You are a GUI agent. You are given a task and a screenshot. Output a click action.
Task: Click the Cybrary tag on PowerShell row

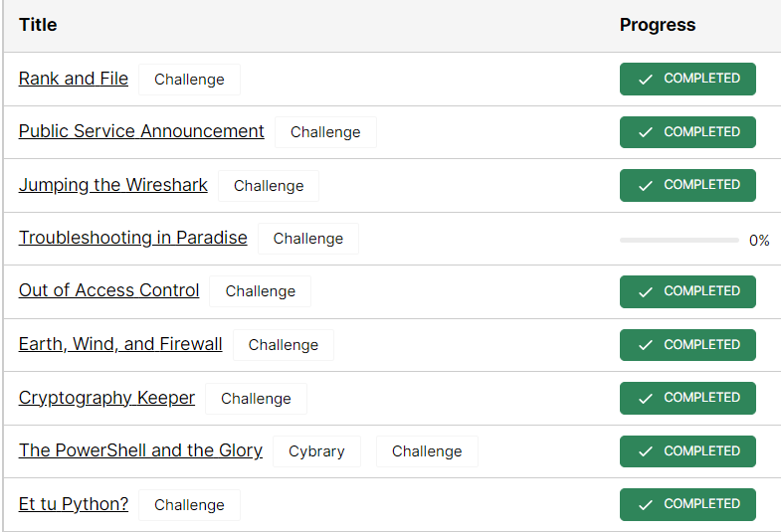pos(316,451)
